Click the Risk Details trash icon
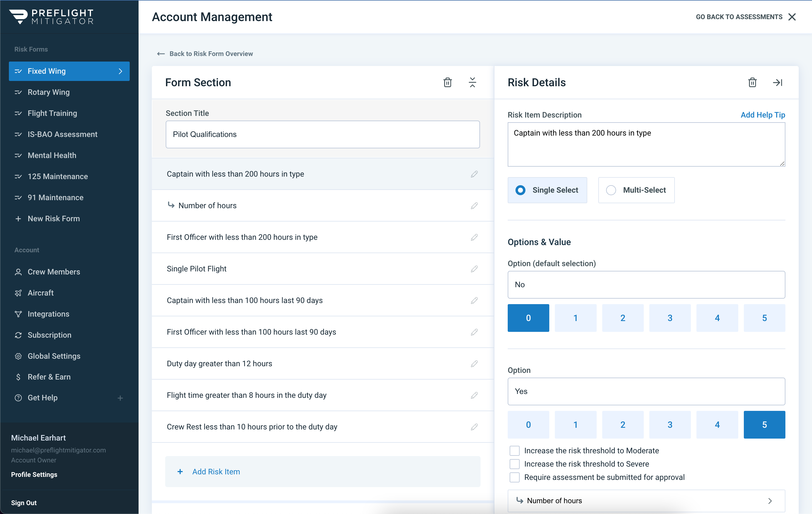812x514 pixels. pyautogui.click(x=752, y=82)
